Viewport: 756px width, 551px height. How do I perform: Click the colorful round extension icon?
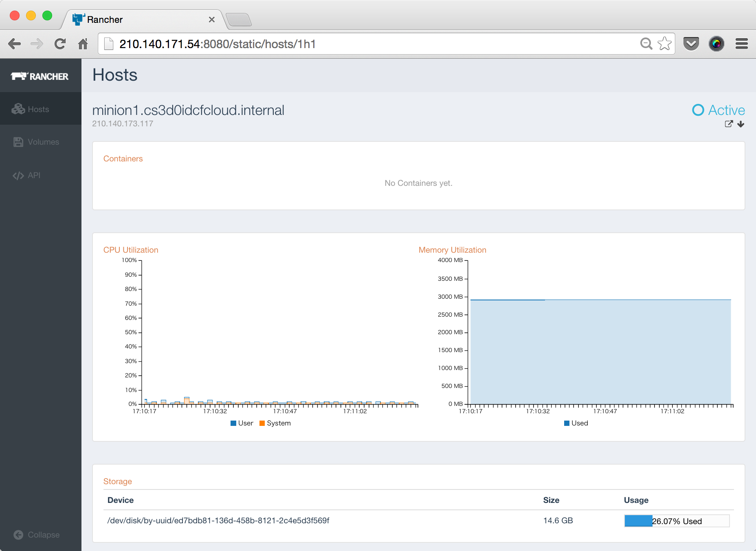716,44
